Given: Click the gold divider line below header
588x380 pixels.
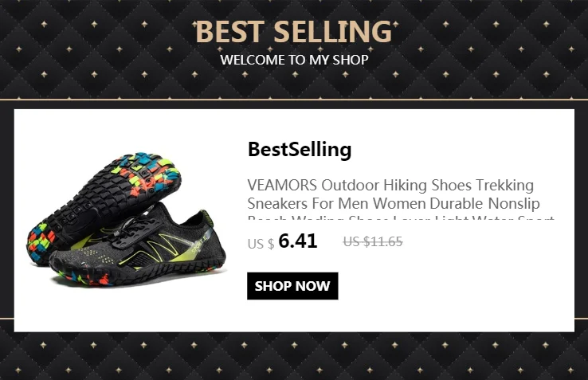Looking at the screenshot, I should pos(294,100).
